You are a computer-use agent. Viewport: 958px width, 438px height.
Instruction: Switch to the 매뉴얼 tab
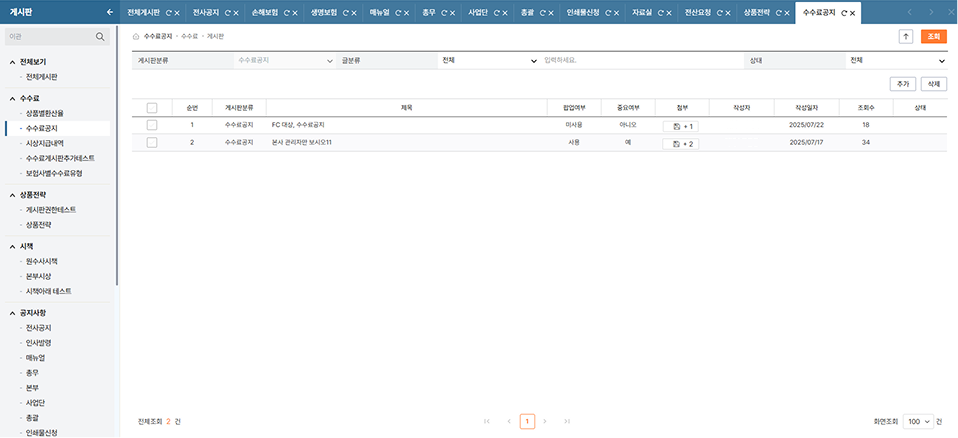[379, 12]
